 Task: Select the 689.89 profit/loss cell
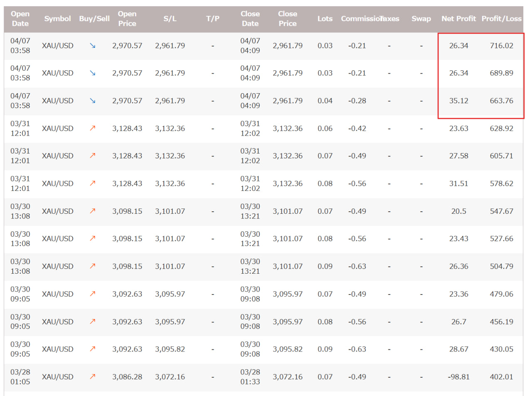click(501, 73)
